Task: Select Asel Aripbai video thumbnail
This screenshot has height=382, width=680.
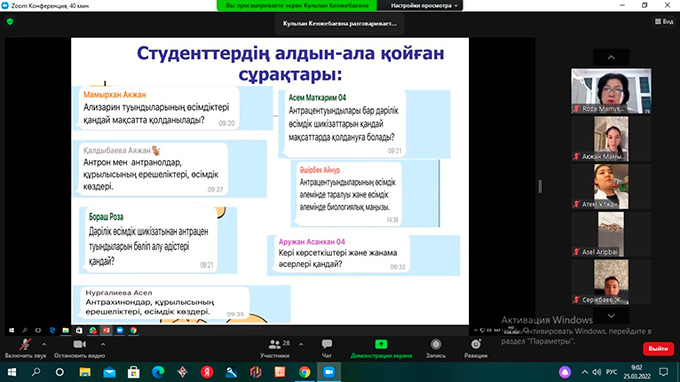Action: (x=611, y=234)
